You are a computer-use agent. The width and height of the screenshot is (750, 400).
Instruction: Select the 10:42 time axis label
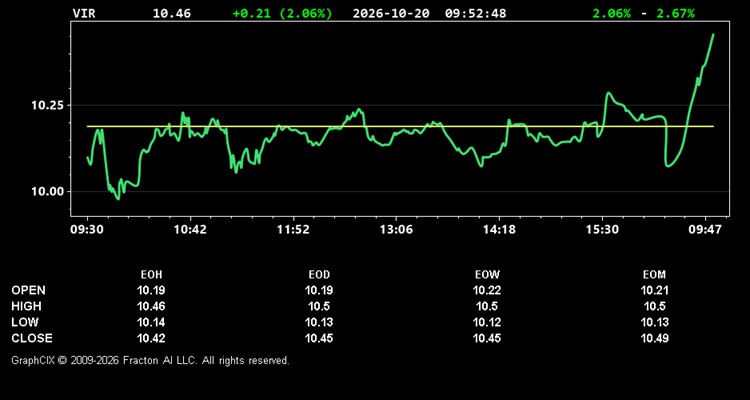pyautogui.click(x=190, y=230)
